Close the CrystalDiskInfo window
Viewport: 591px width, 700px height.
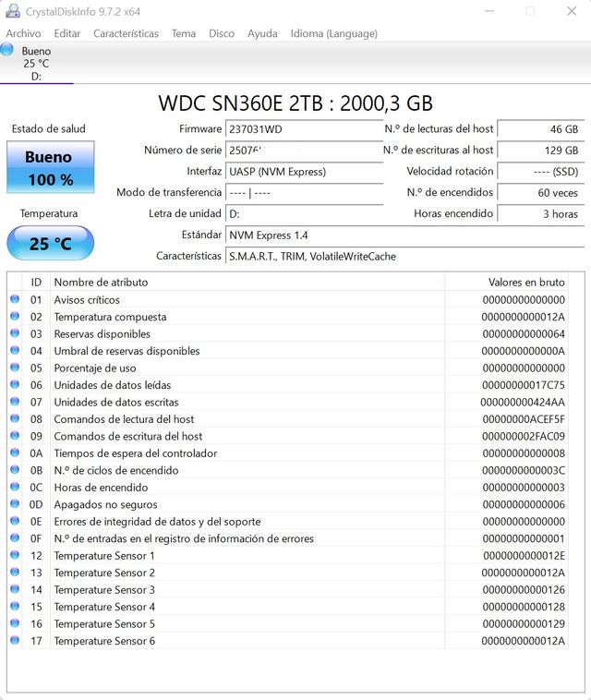[x=572, y=11]
